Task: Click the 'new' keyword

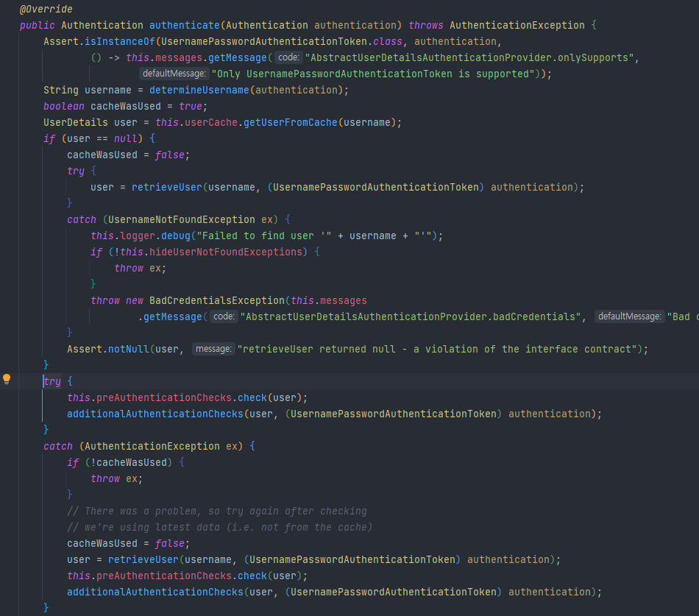Action: tap(135, 300)
